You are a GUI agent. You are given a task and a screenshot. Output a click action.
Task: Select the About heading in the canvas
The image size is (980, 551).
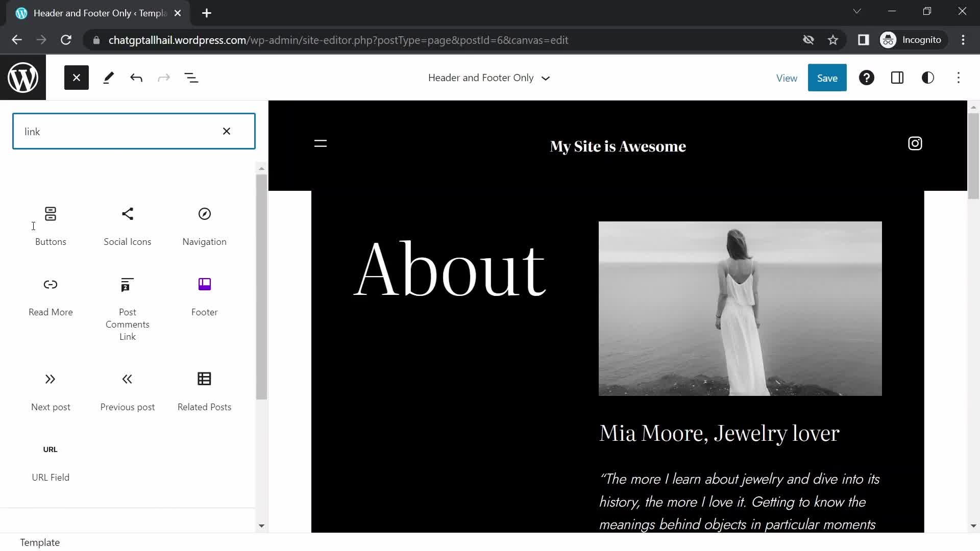coord(450,270)
